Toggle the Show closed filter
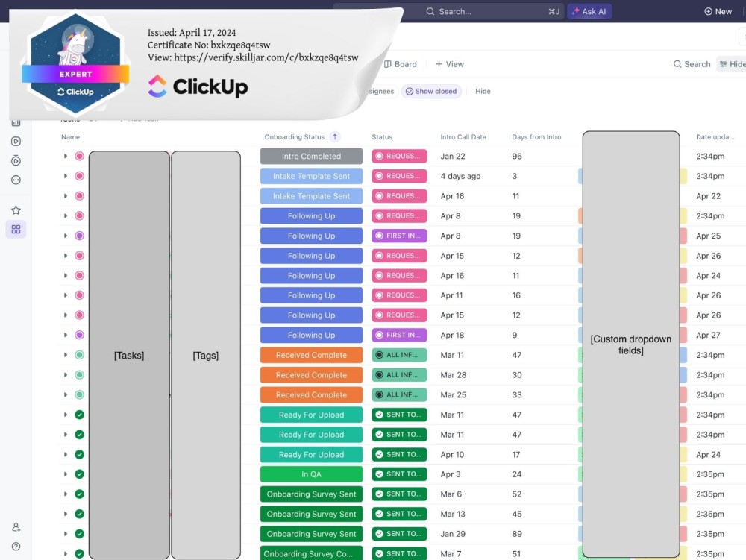 pyautogui.click(x=431, y=91)
